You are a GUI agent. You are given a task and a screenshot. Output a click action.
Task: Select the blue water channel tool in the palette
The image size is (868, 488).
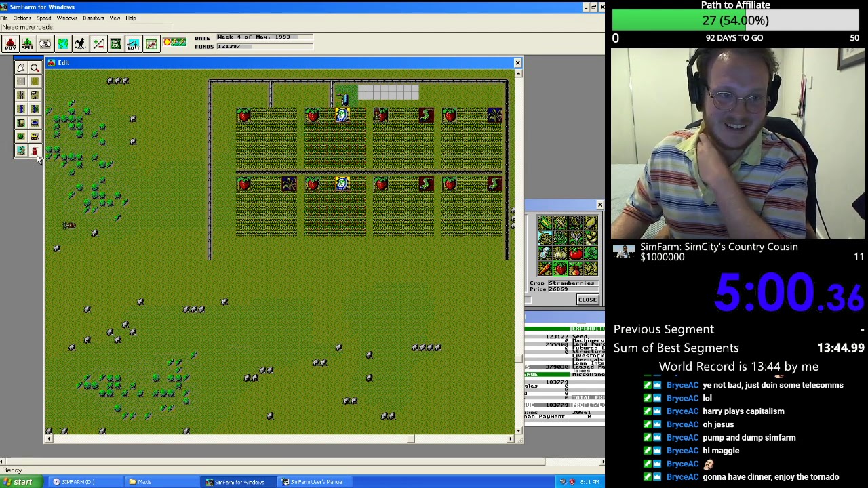tap(20, 108)
